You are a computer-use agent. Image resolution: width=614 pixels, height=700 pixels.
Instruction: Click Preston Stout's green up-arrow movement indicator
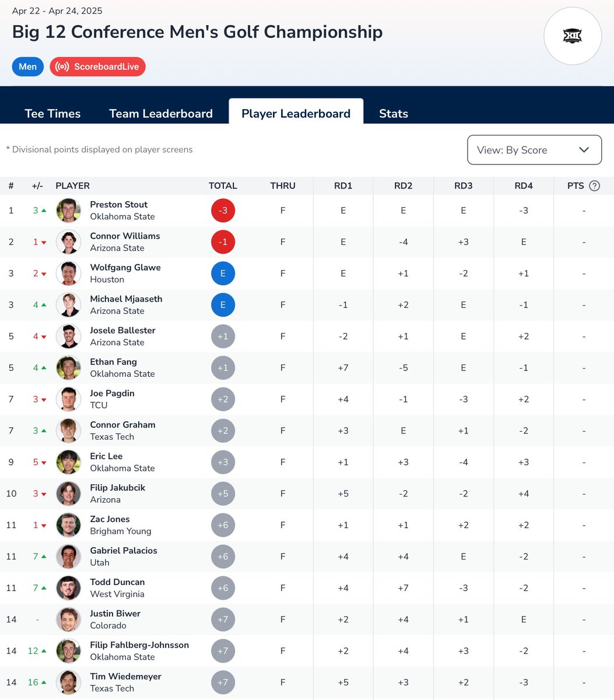pyautogui.click(x=40, y=211)
